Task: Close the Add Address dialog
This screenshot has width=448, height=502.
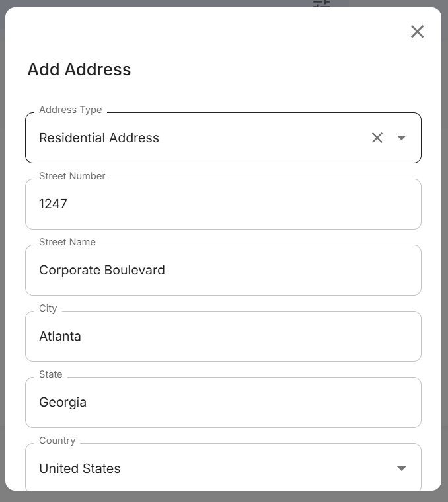Action: (x=417, y=32)
